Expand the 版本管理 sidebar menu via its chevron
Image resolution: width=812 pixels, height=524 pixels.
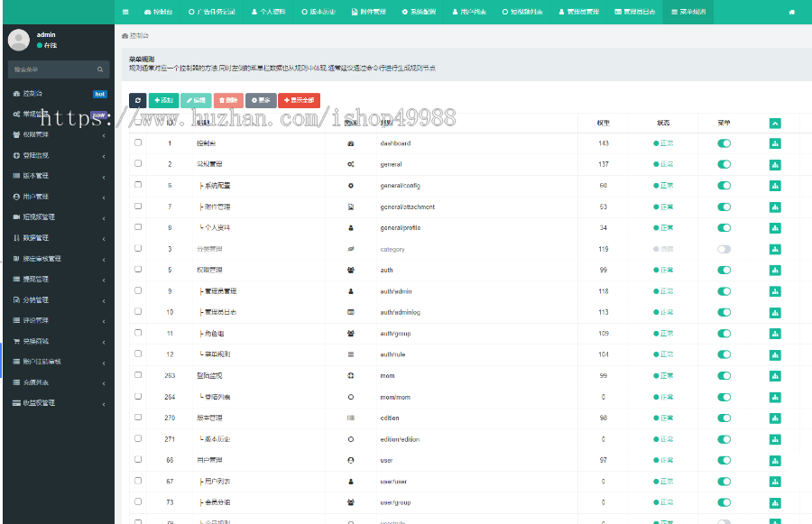(104, 177)
